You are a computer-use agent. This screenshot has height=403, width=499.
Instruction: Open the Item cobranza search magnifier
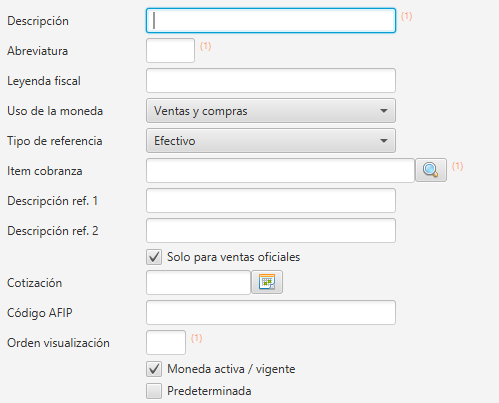coord(431,170)
